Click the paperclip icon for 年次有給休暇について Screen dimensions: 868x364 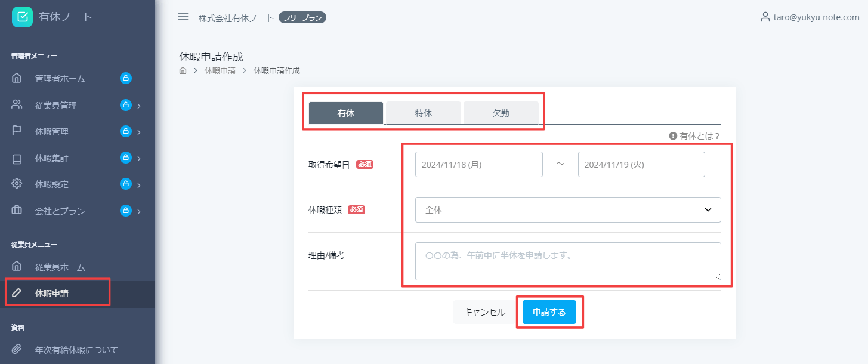point(17,350)
